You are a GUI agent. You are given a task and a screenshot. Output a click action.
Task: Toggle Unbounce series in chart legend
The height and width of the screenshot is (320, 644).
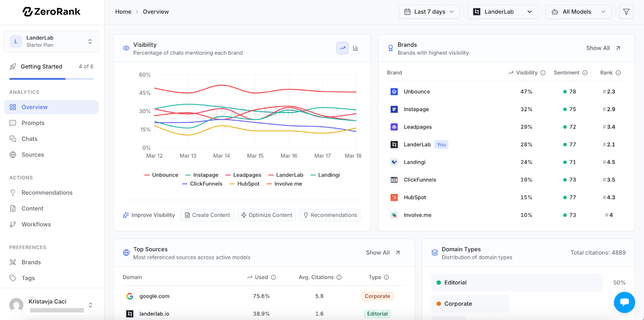point(161,175)
